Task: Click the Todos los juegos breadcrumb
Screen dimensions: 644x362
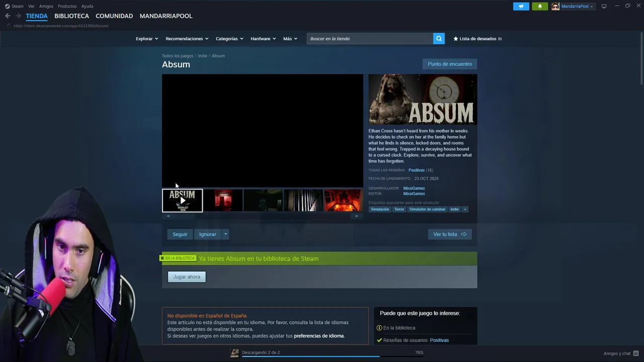Action: pyautogui.click(x=178, y=56)
